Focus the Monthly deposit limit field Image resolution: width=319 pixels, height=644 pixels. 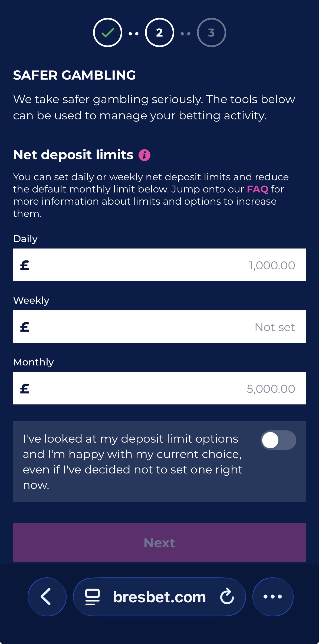(x=159, y=388)
